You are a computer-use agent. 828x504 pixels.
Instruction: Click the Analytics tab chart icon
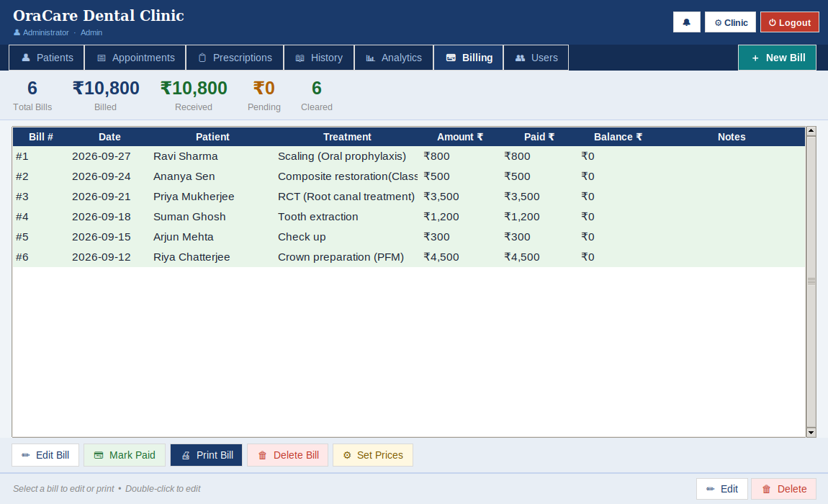click(x=371, y=58)
